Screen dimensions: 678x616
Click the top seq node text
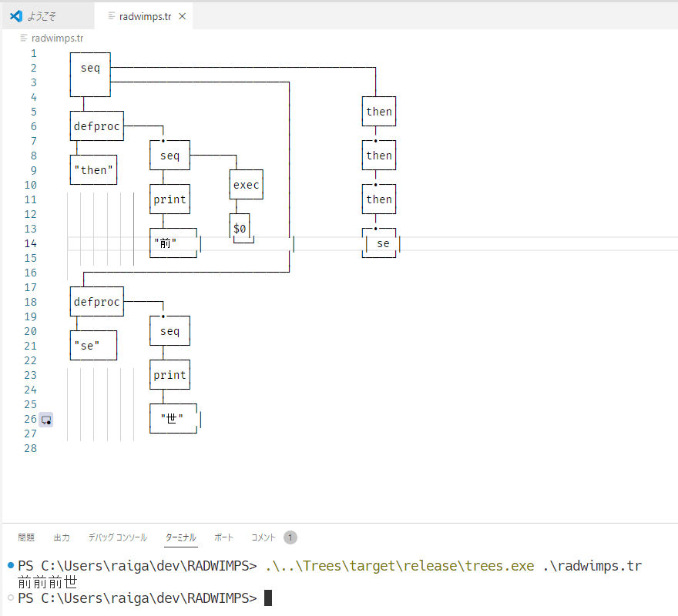90,68
